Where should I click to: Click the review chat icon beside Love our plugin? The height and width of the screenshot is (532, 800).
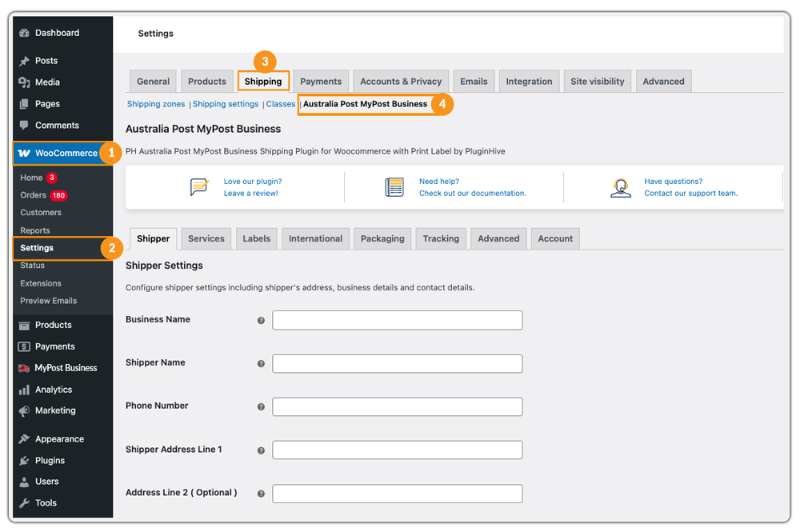[199, 187]
